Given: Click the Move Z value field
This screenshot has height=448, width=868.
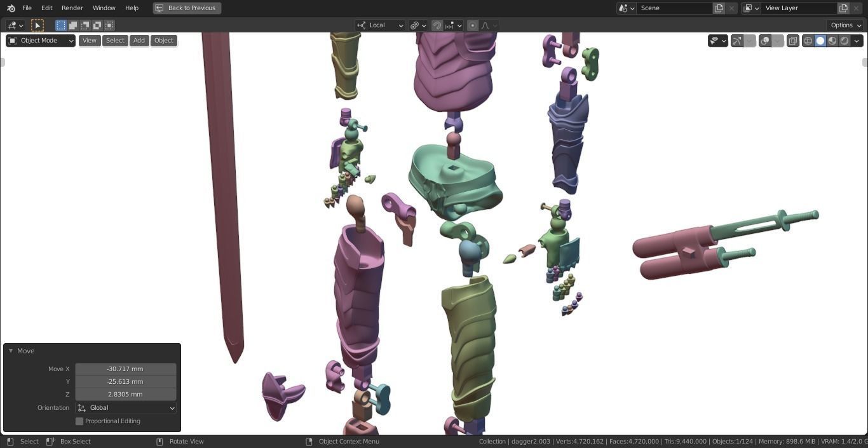Looking at the screenshot, I should 126,395.
